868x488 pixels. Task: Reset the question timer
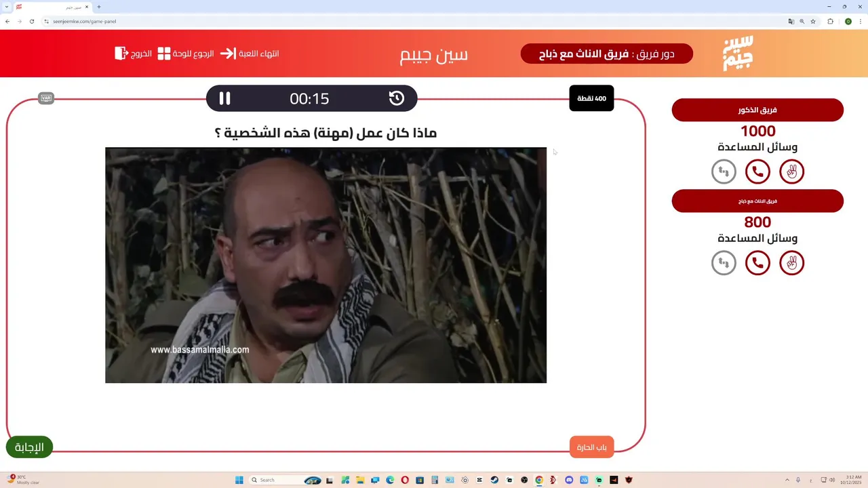pos(397,98)
